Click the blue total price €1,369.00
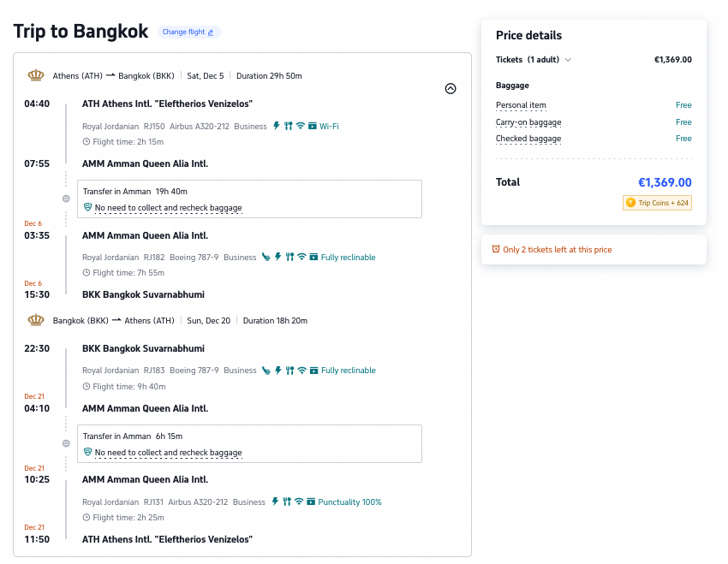Image resolution: width=728 pixels, height=564 pixels. (x=665, y=182)
